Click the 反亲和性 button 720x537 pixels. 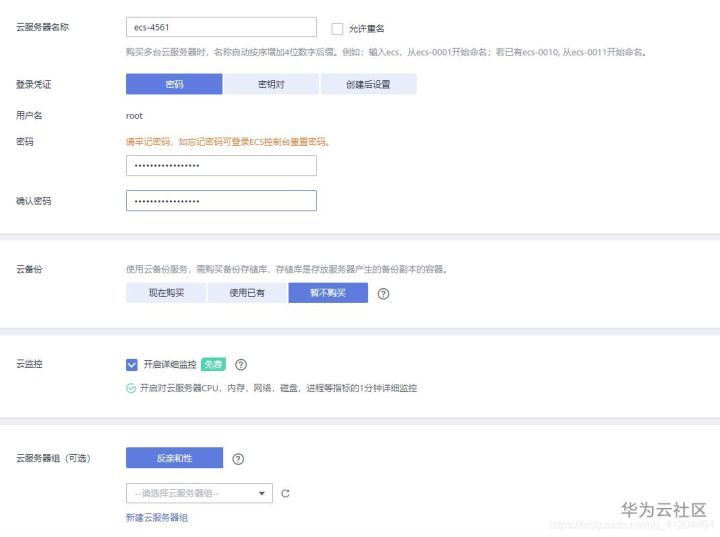pyautogui.click(x=174, y=458)
